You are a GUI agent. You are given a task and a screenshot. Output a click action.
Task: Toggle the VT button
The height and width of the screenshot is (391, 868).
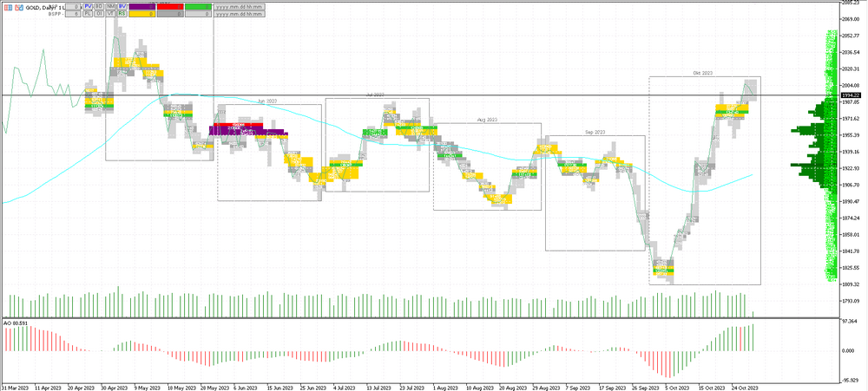(x=111, y=14)
